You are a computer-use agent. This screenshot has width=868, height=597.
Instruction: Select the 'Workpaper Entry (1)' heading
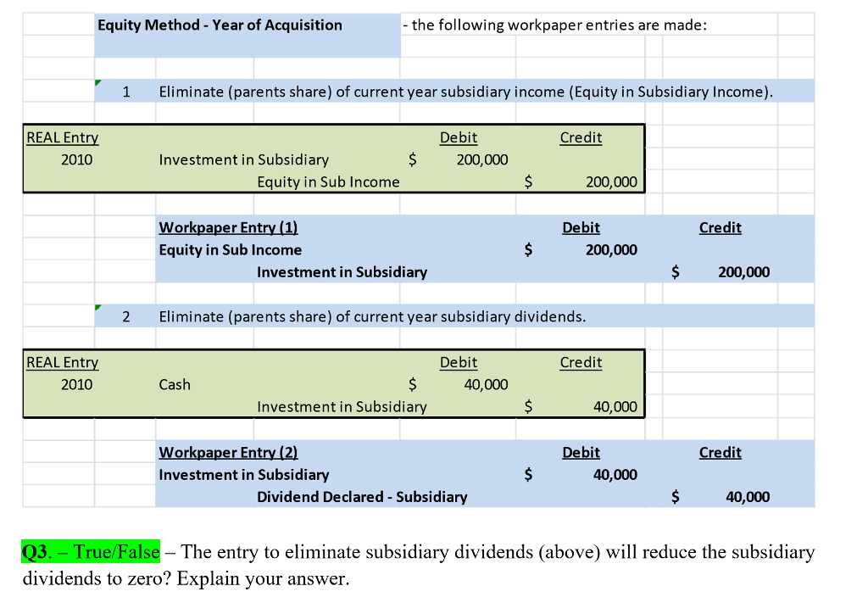point(228,227)
